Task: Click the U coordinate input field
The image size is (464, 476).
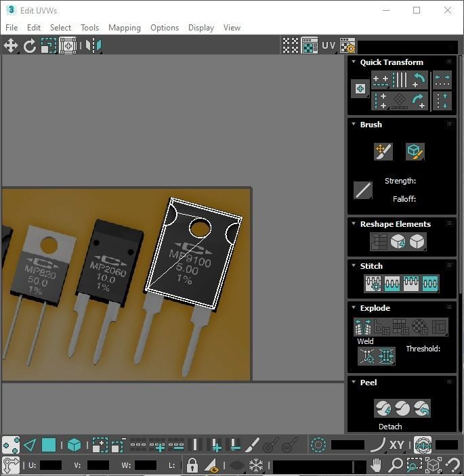Action: click(51, 465)
